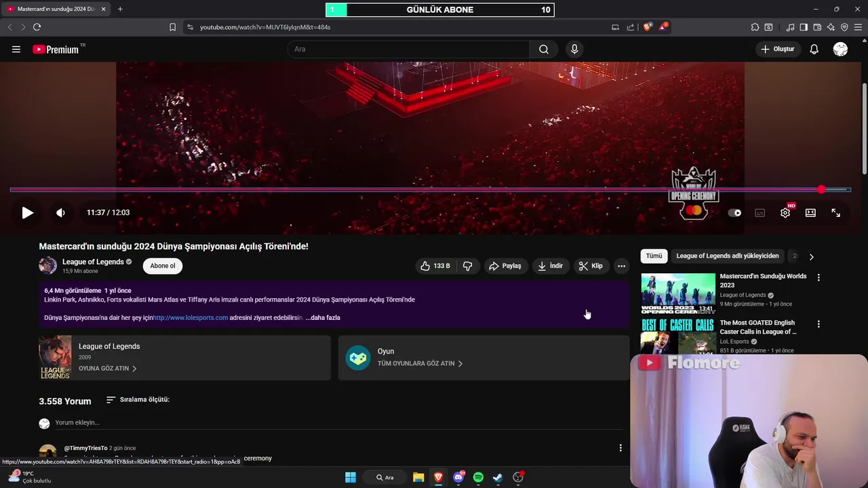Open the browser extensions puzzle icon
Viewport: 868px width, 488px height.
coord(755,27)
